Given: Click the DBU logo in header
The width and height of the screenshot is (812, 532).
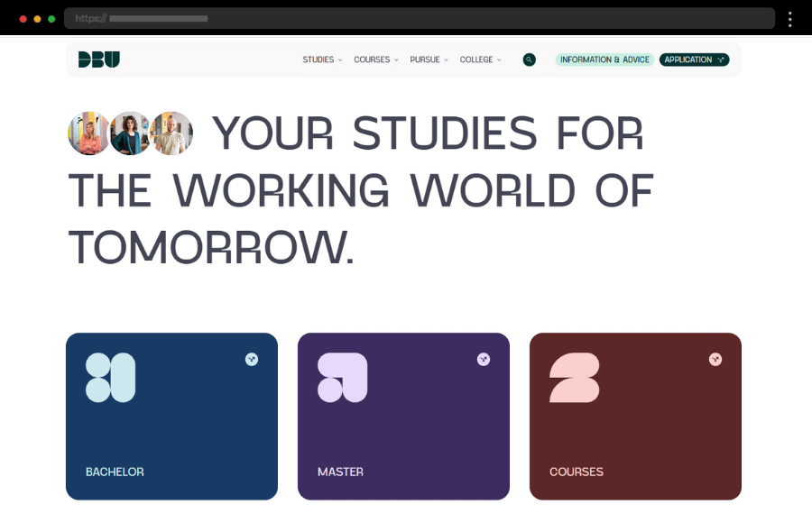Looking at the screenshot, I should (98, 60).
